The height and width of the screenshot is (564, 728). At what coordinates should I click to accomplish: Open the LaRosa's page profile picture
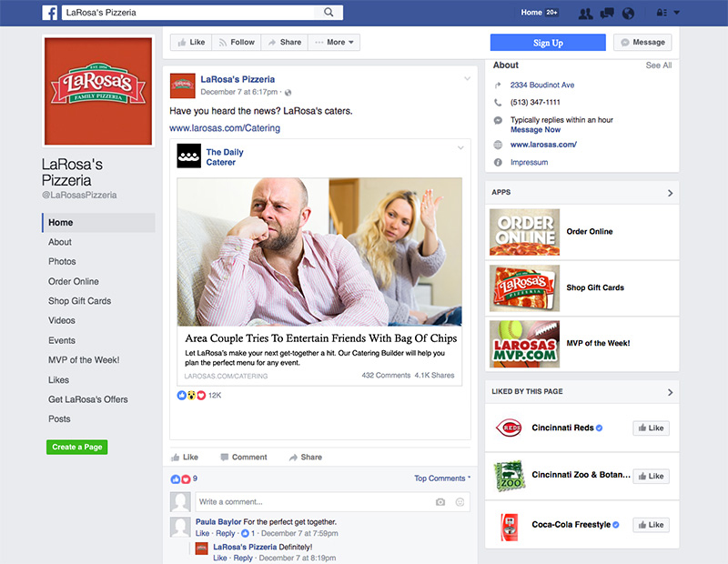(98, 91)
